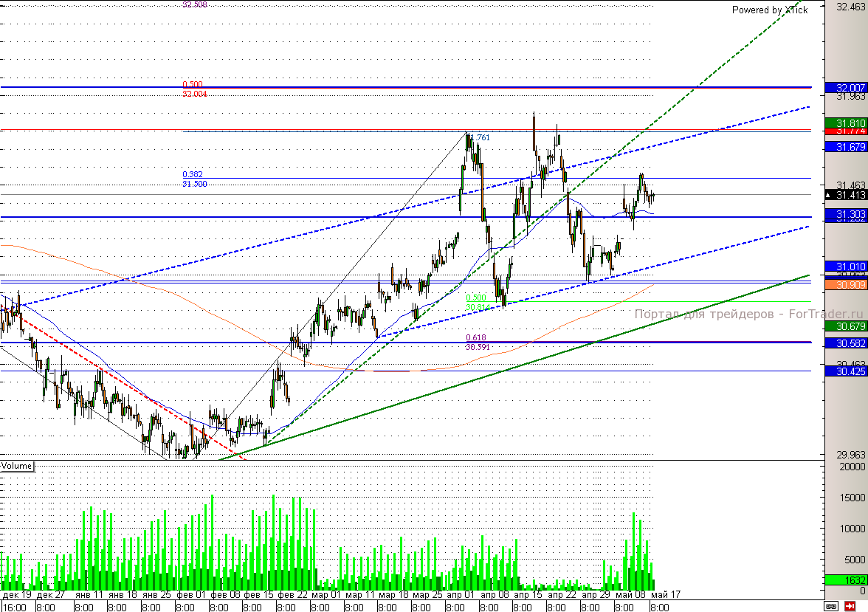Click the янв 25 date label

click(x=156, y=594)
